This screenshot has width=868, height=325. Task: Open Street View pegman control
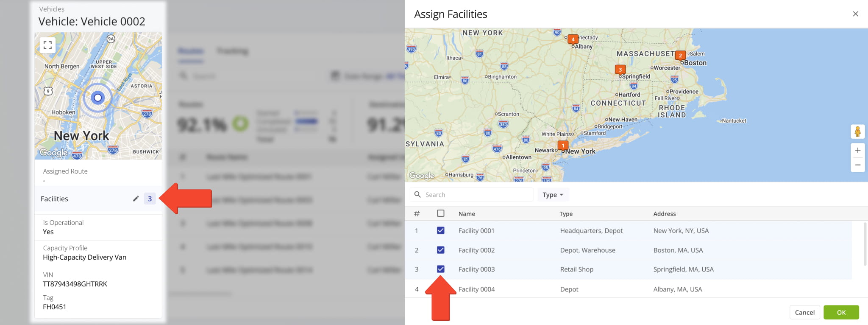857,132
